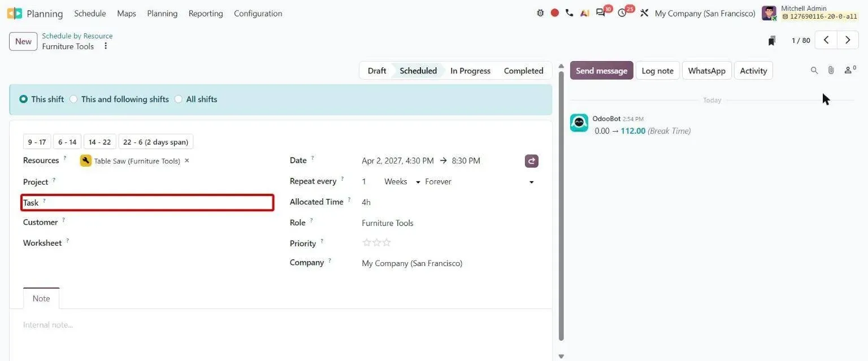Image resolution: width=868 pixels, height=361 pixels.
Task: Open the conversations icon with badge 10
Action: 601,13
